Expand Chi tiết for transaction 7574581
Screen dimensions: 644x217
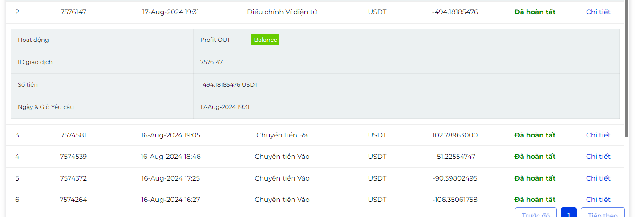tap(598, 135)
